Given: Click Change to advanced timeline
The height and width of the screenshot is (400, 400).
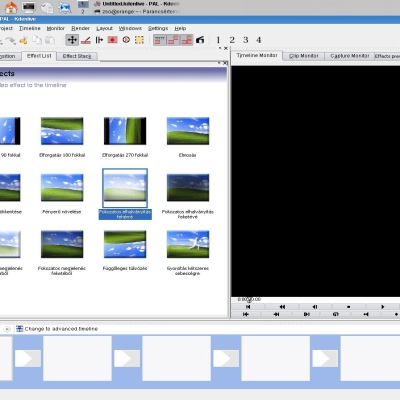Looking at the screenshot, I should pos(61,329).
